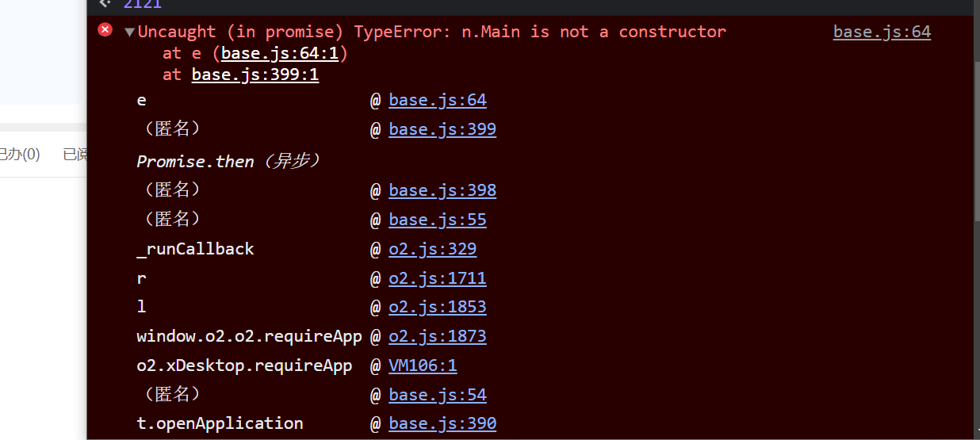Open base.js:398 stack frame link
This screenshot has height=440, width=980.
[x=442, y=190]
